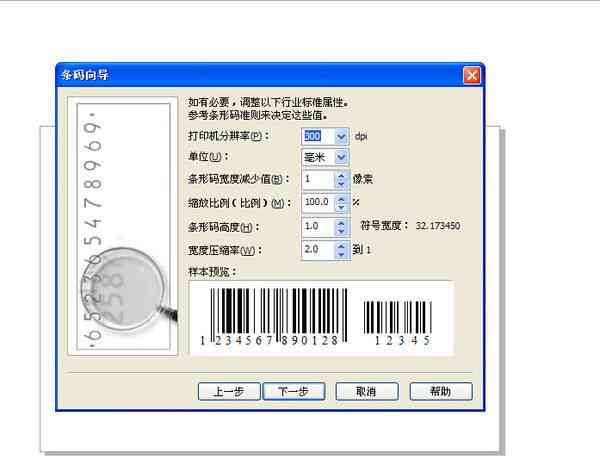Click the 宽度压缩率 2.0 input field
The width and height of the screenshot is (600, 472).
pyautogui.click(x=318, y=250)
